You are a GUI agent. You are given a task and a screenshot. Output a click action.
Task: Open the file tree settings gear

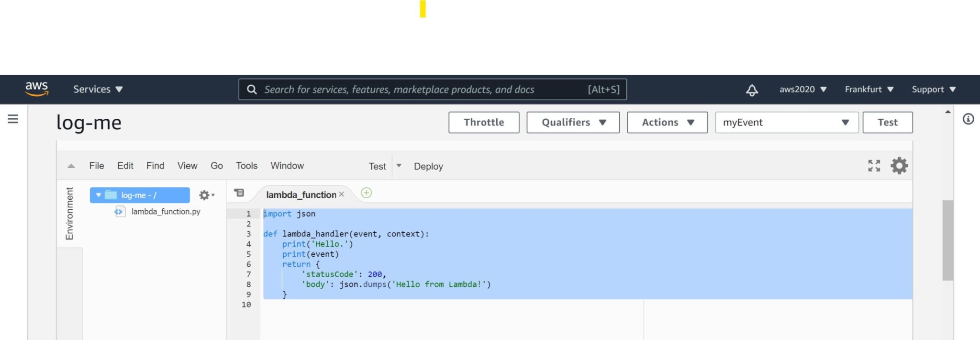[x=206, y=195]
